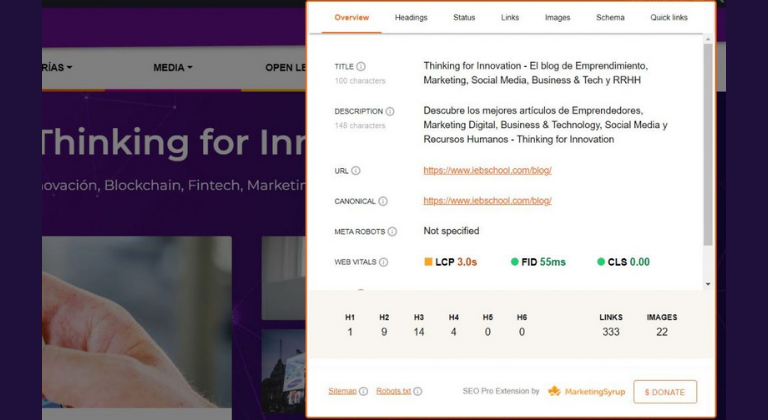Click the DONATE button
This screenshot has height=420, width=768.
pyautogui.click(x=665, y=392)
